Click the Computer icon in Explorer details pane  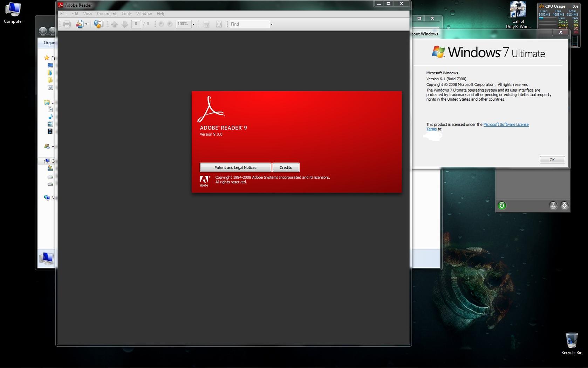tap(47, 259)
